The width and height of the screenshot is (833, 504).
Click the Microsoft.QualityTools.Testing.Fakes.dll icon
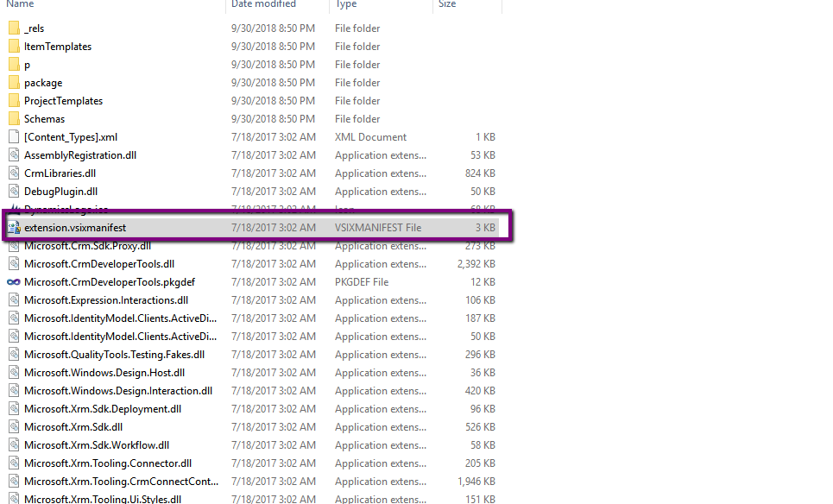pyautogui.click(x=14, y=354)
